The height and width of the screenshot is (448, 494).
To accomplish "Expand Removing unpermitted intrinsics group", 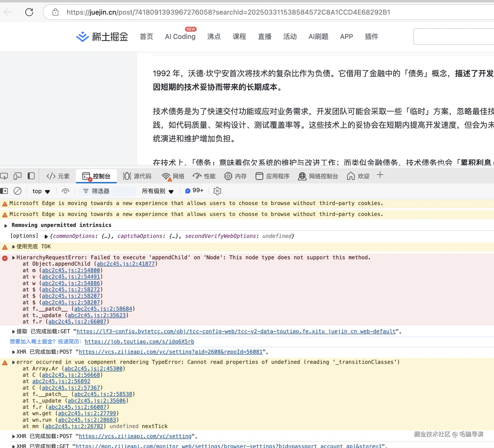I will pos(6,226).
